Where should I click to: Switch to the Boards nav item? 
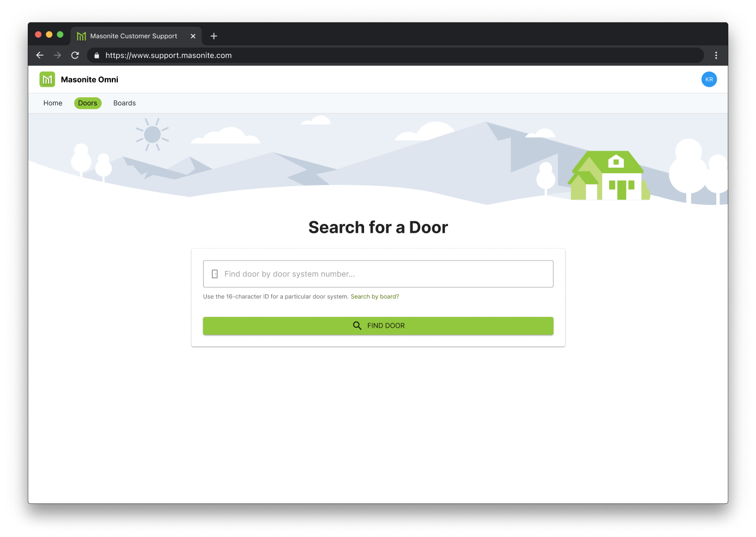tap(124, 103)
